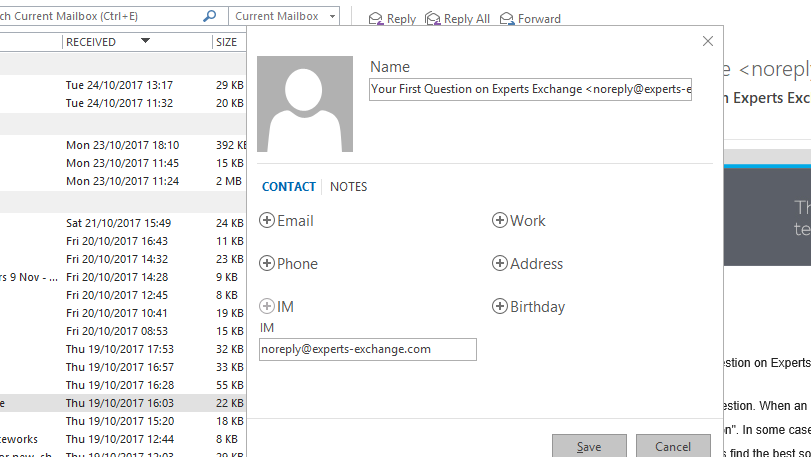Screen dimensions: 811x457
Task: Click the Reply All button
Action: (457, 19)
